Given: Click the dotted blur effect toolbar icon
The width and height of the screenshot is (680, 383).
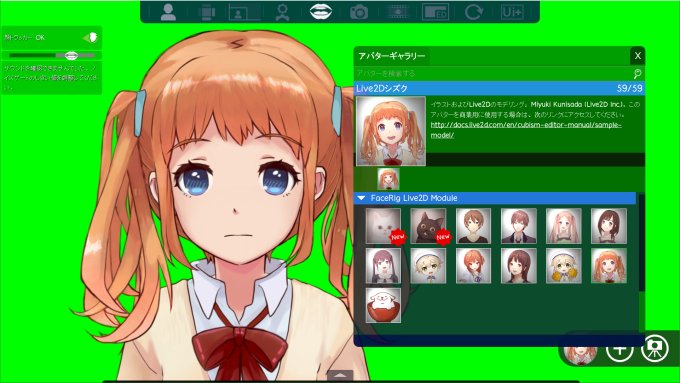Looking at the screenshot, I should pyautogui.click(x=397, y=12).
